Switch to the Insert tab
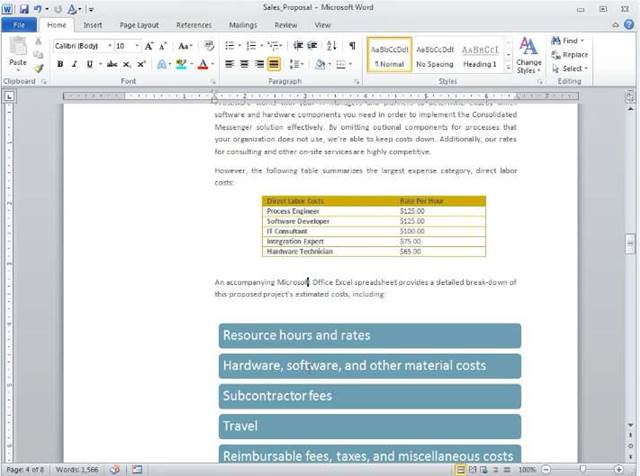The image size is (640, 476). [93, 25]
